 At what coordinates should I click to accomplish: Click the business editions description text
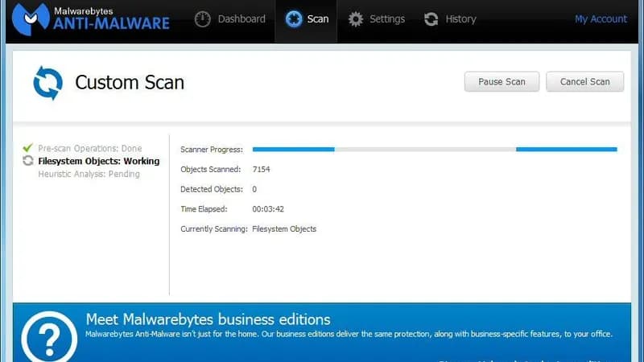349,334
